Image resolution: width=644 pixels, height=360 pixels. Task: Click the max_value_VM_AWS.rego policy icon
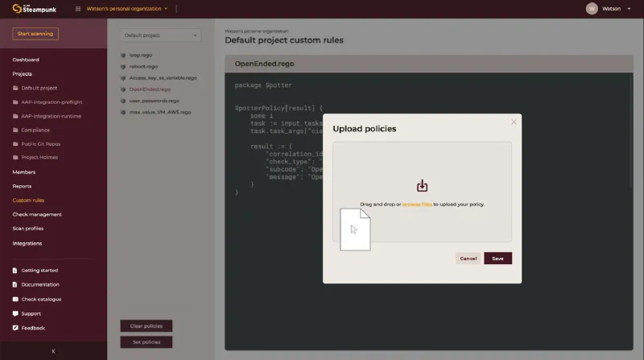click(x=123, y=112)
